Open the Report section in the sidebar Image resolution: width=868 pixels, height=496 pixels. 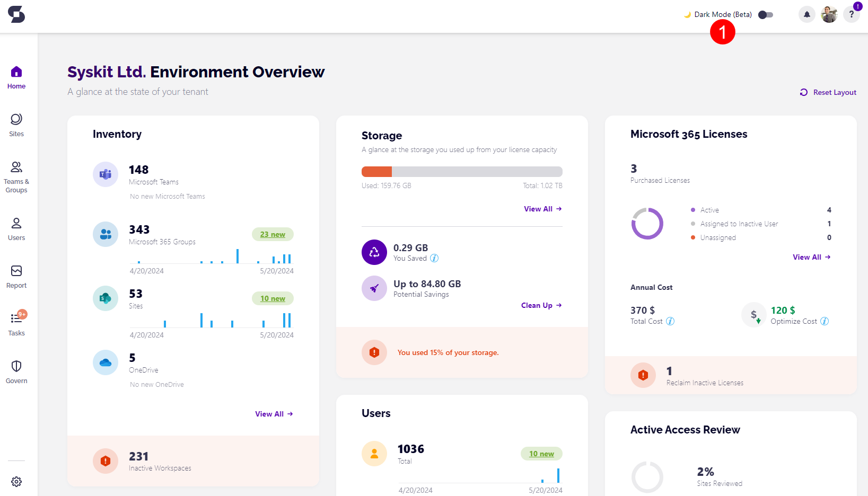click(16, 276)
